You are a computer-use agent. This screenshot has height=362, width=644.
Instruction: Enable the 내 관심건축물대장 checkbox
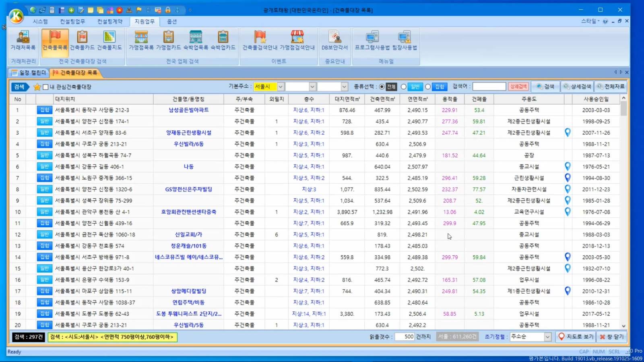(46, 87)
